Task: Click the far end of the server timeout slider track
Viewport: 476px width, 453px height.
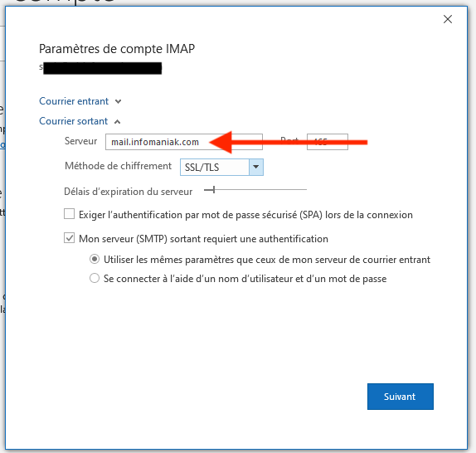Action: [x=305, y=190]
